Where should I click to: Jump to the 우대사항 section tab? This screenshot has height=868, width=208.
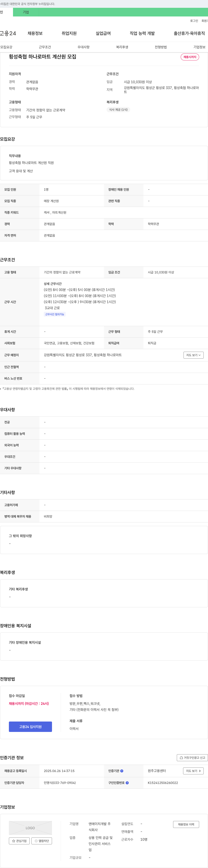(84, 47)
